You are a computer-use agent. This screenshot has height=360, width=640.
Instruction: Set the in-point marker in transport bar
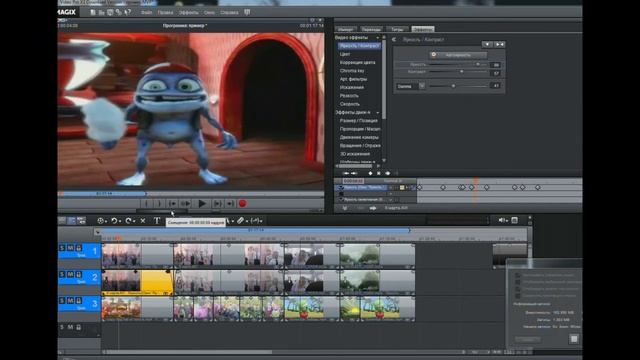click(x=146, y=203)
